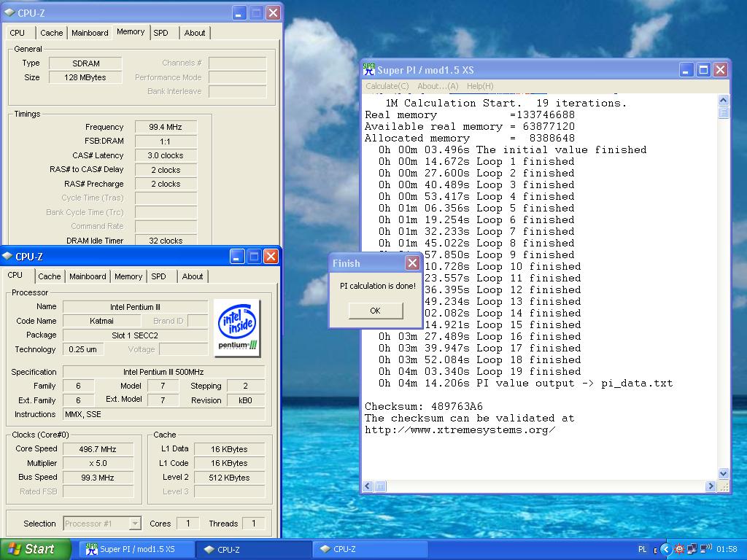Image resolution: width=747 pixels, height=560 pixels.
Task: Open Mainboard tab in bottom CPU-Z window
Action: (88, 276)
